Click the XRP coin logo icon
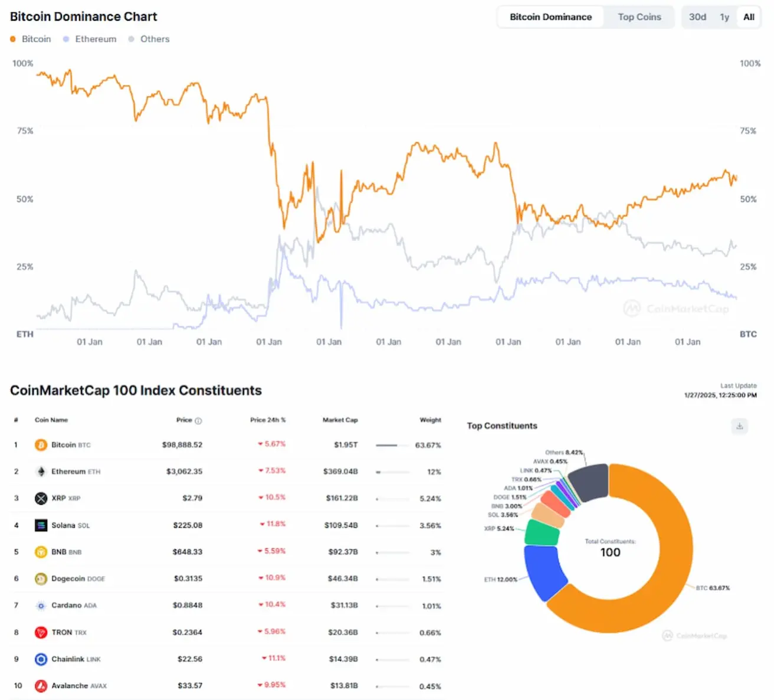This screenshot has height=700, width=774. pyautogui.click(x=41, y=499)
